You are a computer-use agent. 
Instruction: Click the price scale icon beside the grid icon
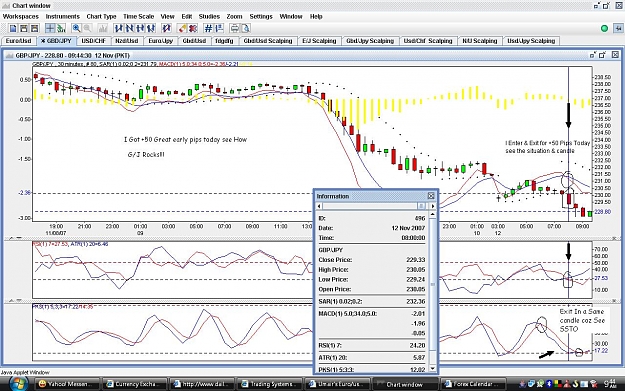219,28
